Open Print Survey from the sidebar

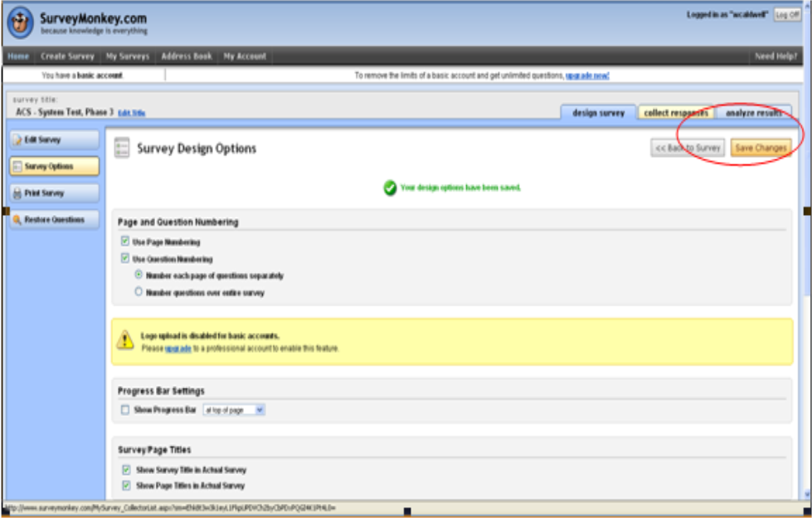pos(54,193)
